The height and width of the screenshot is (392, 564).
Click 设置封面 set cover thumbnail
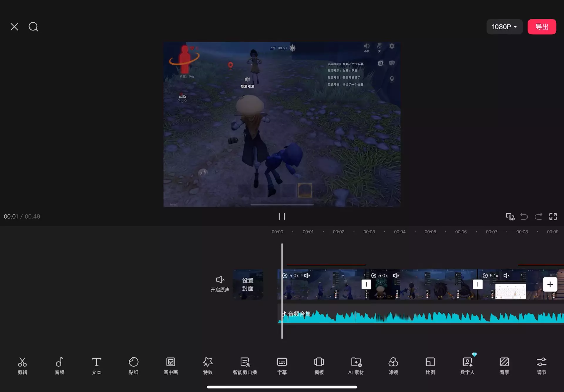click(x=248, y=284)
